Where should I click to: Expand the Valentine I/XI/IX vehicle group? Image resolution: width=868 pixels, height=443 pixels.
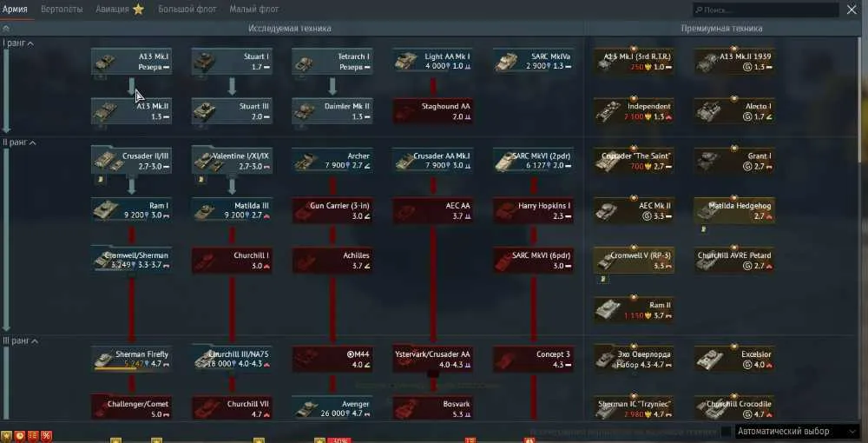pyautogui.click(x=232, y=162)
